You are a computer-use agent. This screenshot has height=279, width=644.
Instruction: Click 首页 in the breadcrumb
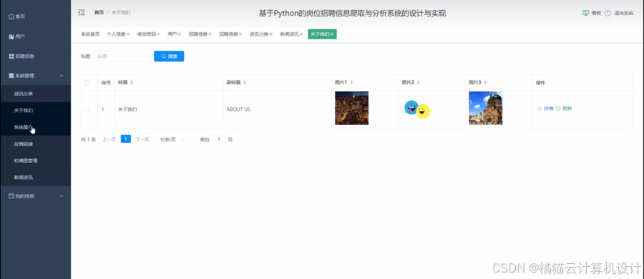point(99,12)
